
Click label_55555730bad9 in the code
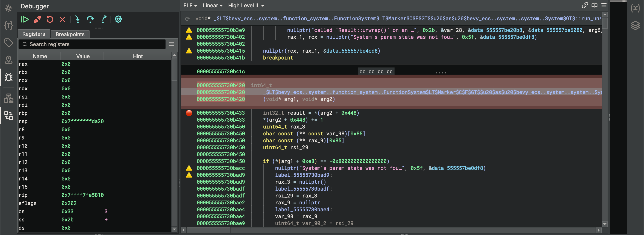pyautogui.click(x=302, y=175)
